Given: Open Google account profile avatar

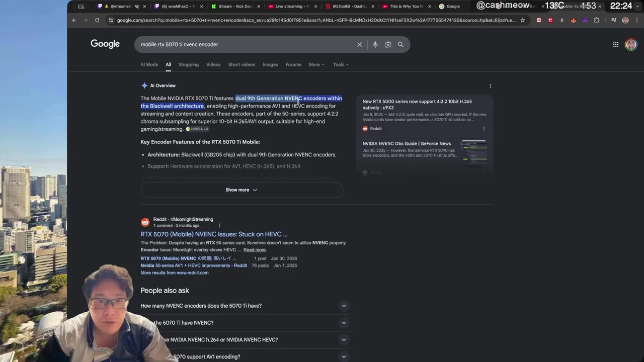Looking at the screenshot, I should click(630, 45).
